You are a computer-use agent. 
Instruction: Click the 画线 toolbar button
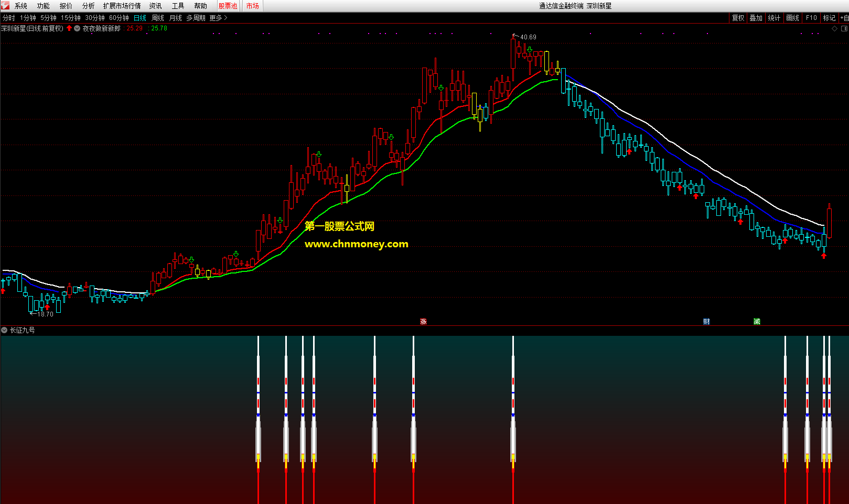pos(792,18)
